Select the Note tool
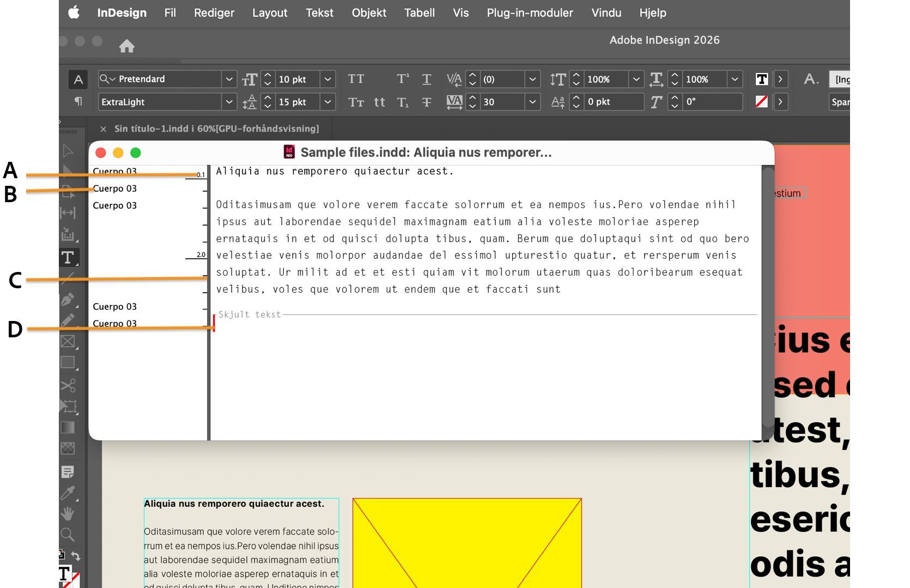 coord(68,472)
